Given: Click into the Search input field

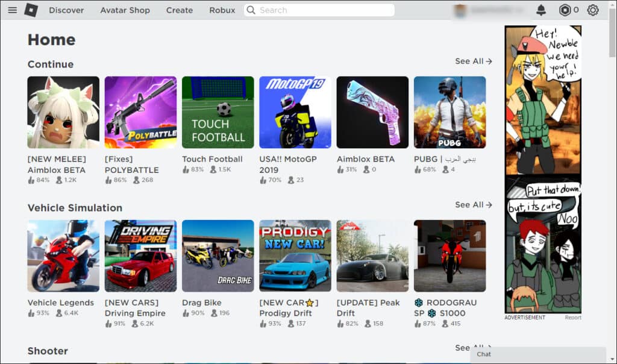Looking at the screenshot, I should 319,10.
